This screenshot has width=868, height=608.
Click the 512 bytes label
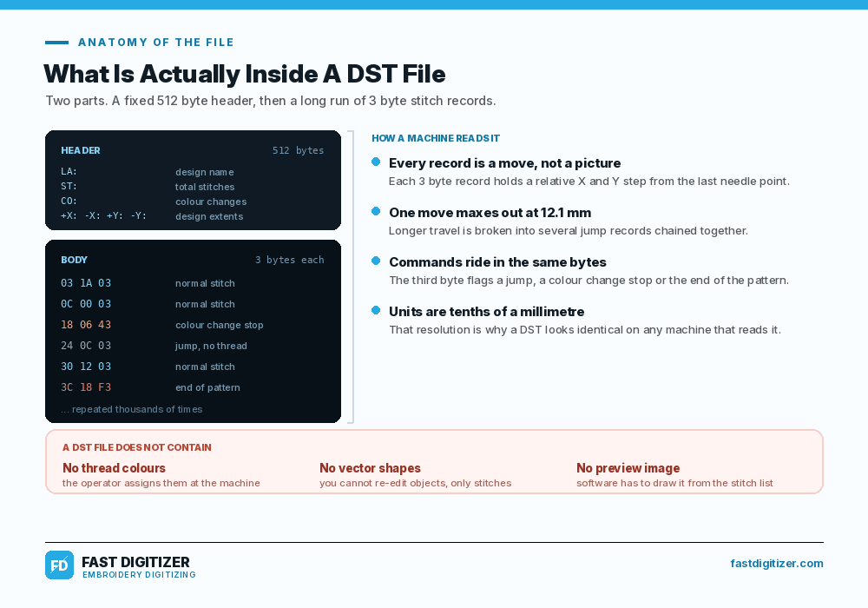(298, 150)
